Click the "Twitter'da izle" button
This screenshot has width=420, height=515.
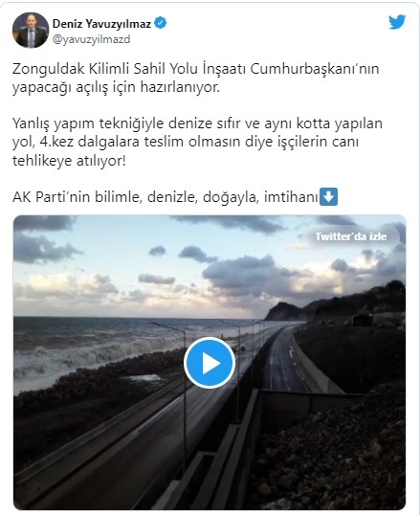pyautogui.click(x=351, y=236)
